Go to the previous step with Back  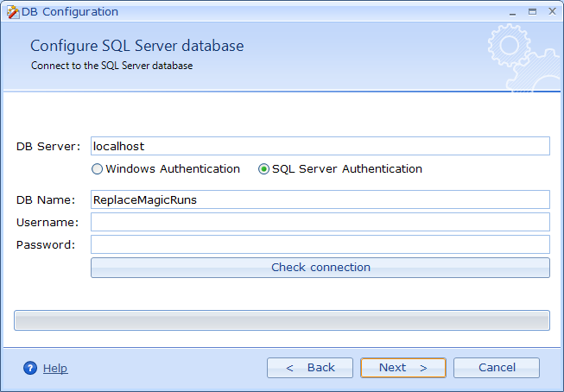(x=310, y=368)
